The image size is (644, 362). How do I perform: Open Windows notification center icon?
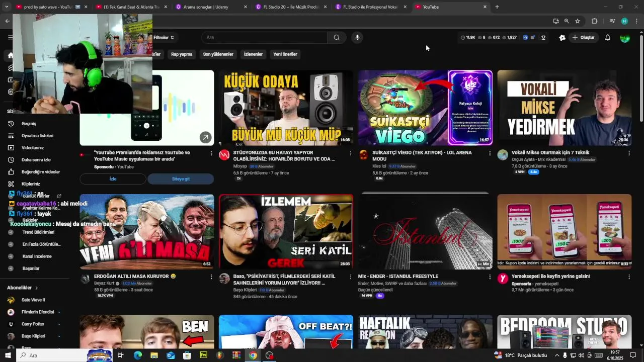coord(633,355)
